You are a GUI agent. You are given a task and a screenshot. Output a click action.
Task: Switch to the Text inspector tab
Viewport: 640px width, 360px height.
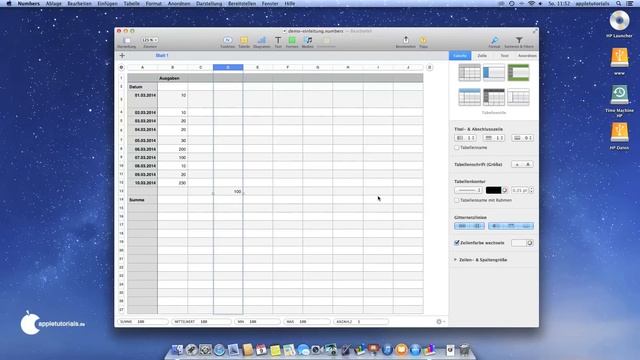coord(504,56)
